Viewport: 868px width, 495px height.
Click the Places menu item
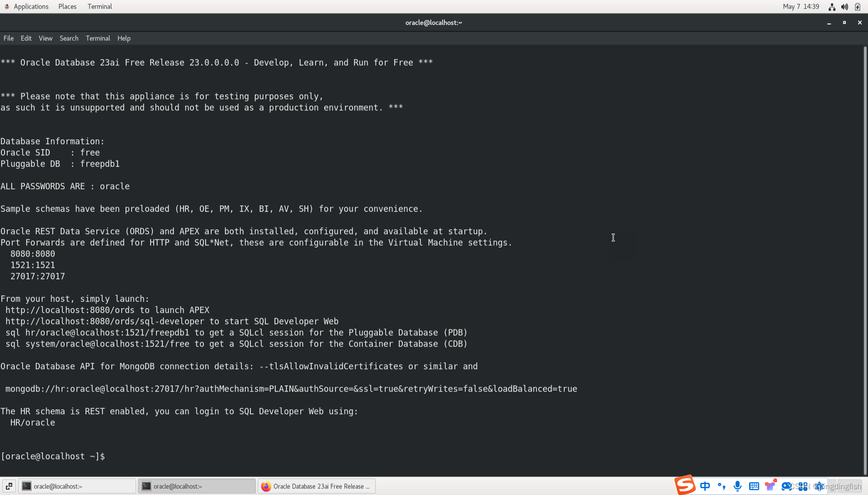67,6
